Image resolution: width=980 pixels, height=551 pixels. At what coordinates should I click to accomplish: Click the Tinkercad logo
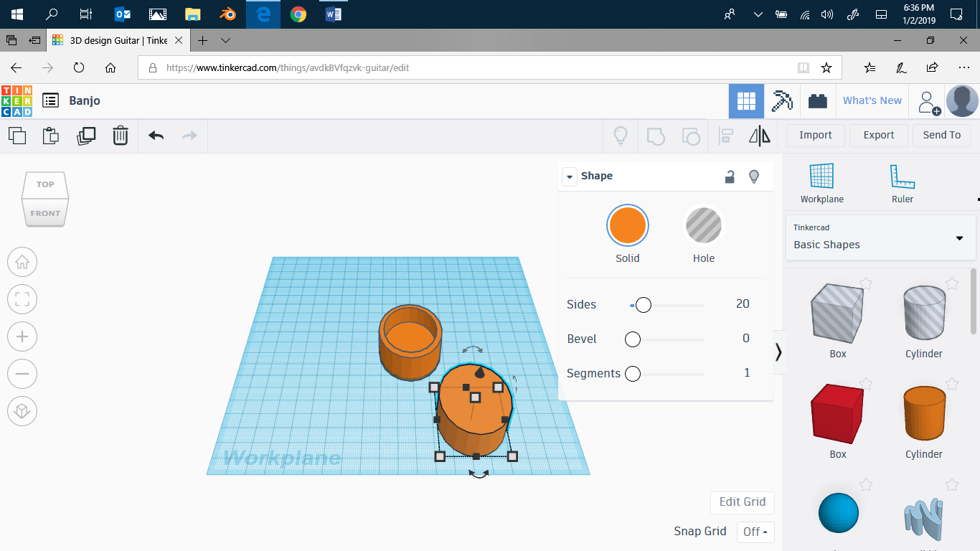pyautogui.click(x=17, y=101)
